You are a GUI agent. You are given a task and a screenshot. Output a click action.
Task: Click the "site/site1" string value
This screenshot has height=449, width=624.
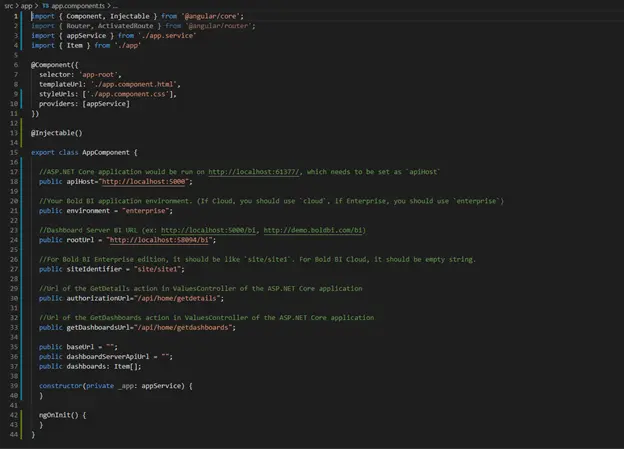click(157, 269)
